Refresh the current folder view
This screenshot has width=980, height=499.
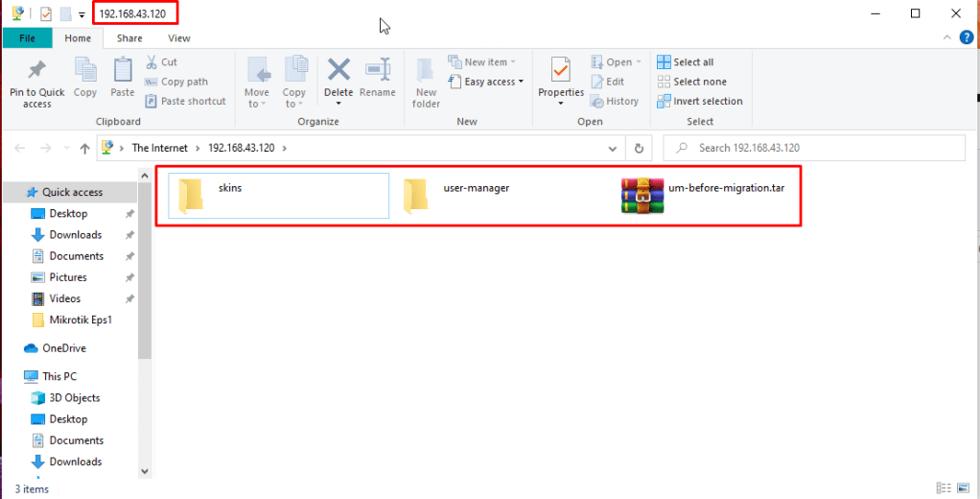pyautogui.click(x=639, y=148)
